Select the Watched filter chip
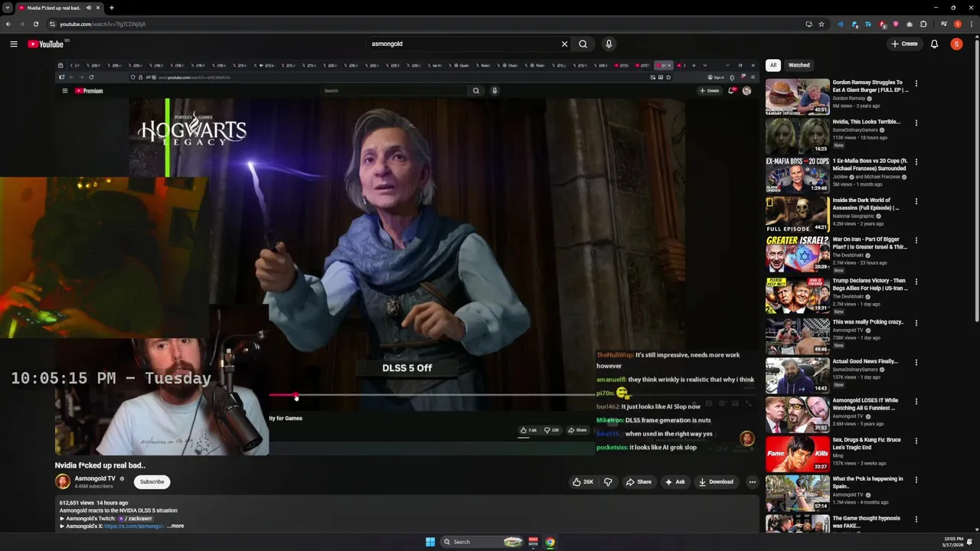 [x=799, y=65]
